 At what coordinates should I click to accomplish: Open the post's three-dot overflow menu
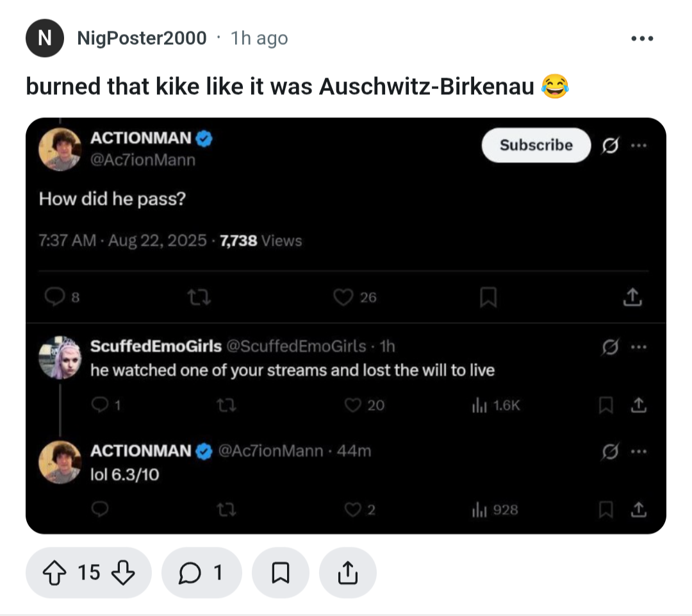click(642, 38)
